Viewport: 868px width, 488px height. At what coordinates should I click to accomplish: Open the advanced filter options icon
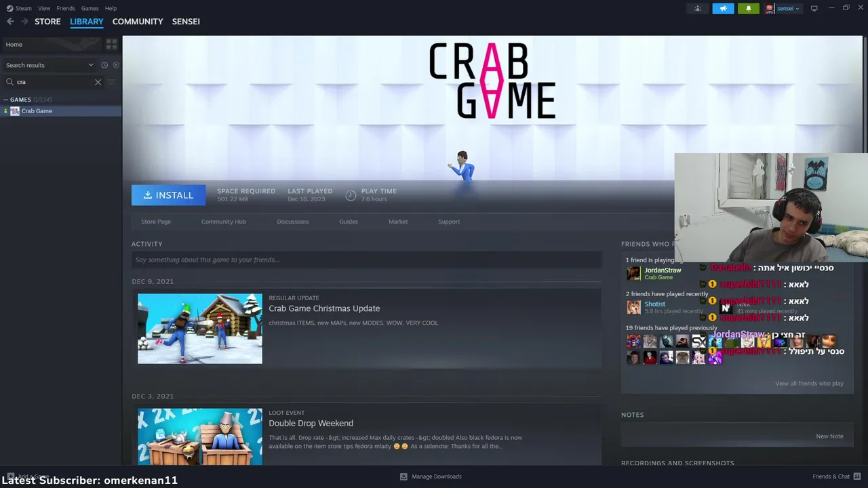pyautogui.click(x=112, y=82)
